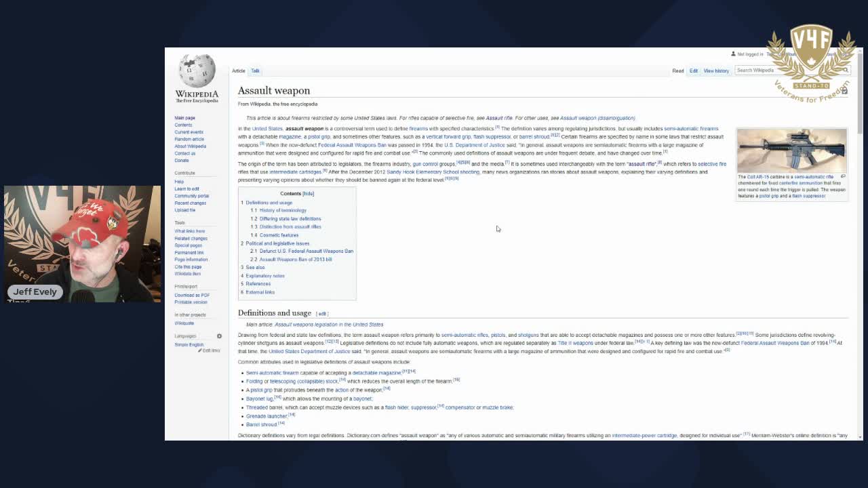Open the Bayonet lug link
The image size is (868, 488).
[260, 399]
